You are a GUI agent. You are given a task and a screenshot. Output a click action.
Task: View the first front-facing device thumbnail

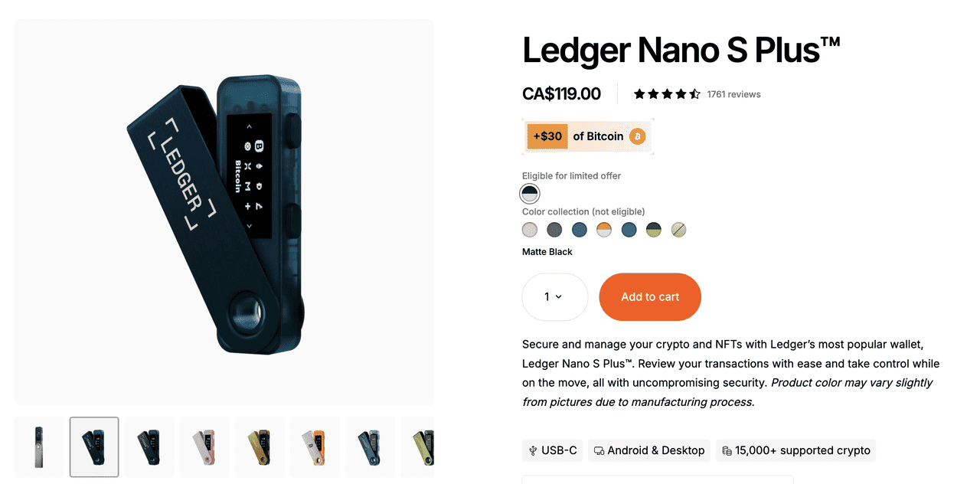coord(38,446)
